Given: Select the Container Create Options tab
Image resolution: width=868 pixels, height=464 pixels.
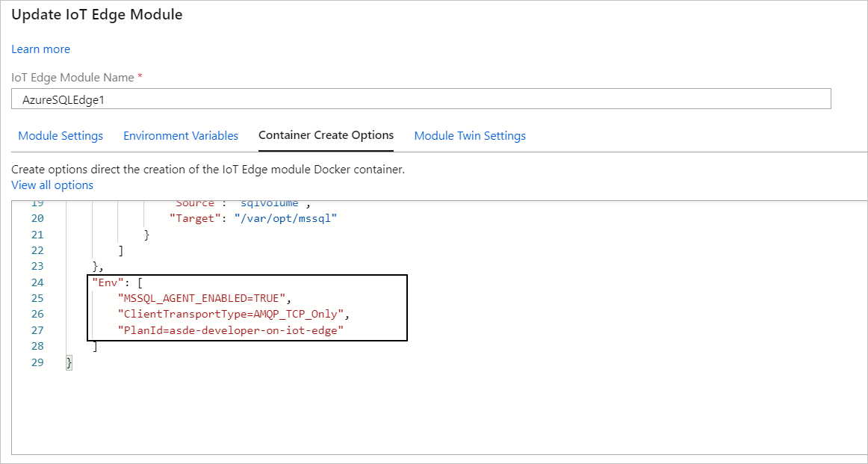Looking at the screenshot, I should 326,135.
